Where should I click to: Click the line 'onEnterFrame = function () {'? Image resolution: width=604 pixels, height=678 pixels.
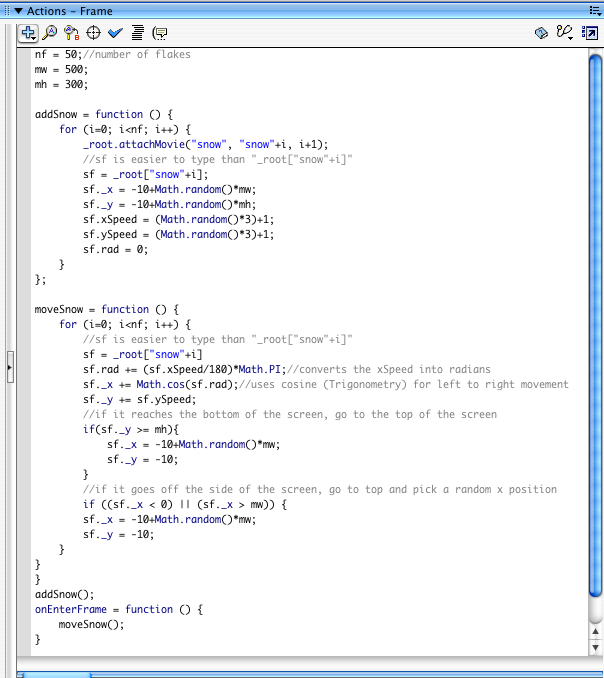point(119,610)
